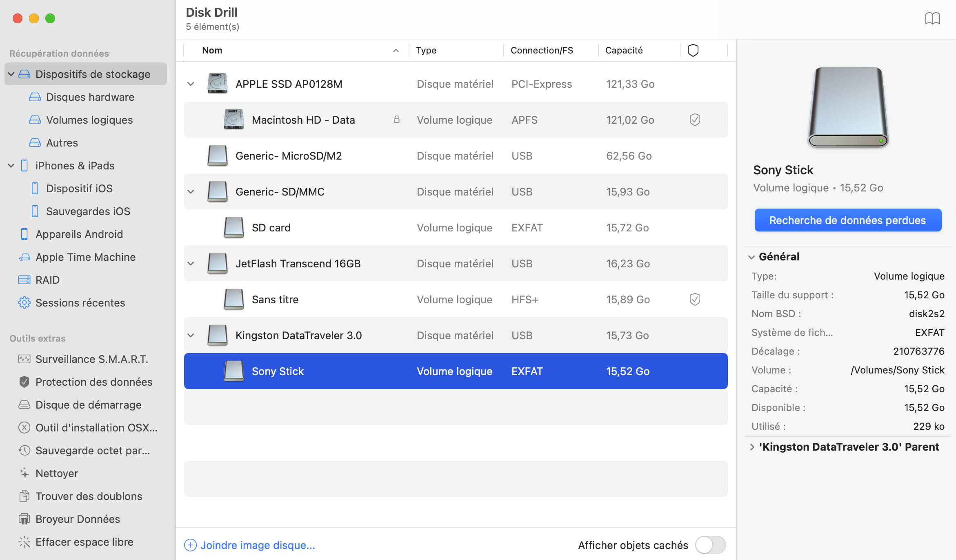Viewport: 956px width, 560px height.
Task: Click the /Volumes/Sony Stick path value
Action: (x=897, y=370)
